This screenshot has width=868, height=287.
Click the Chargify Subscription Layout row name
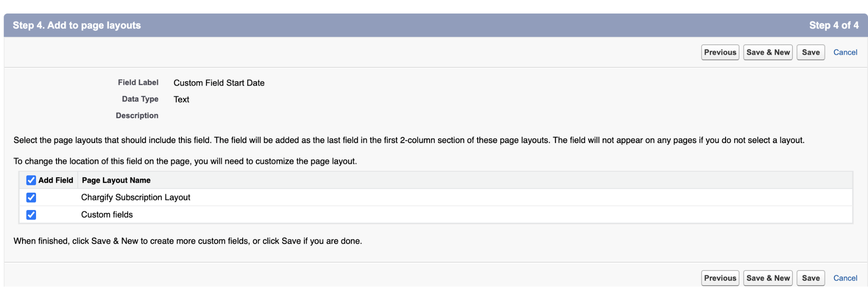135,197
